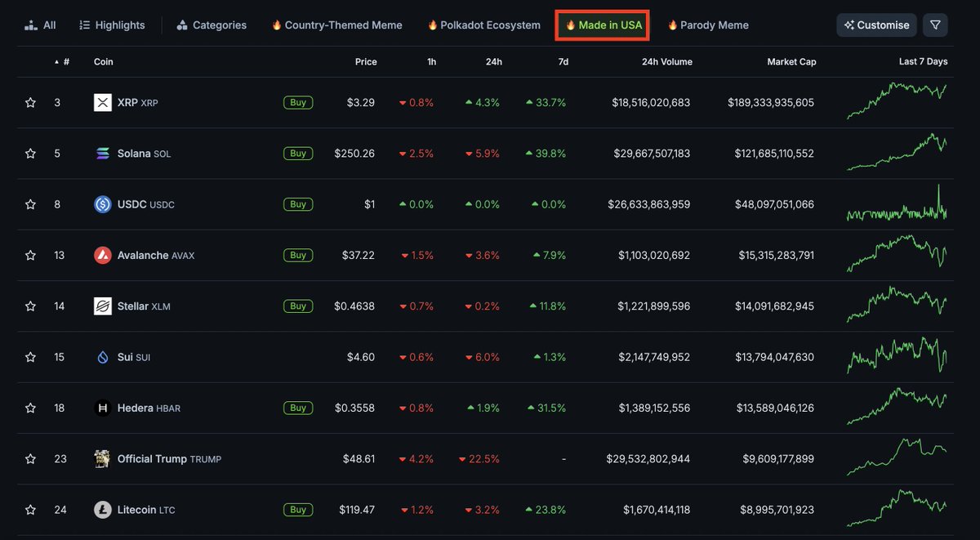
Task: Select the Parody Meme category
Action: 708,25
